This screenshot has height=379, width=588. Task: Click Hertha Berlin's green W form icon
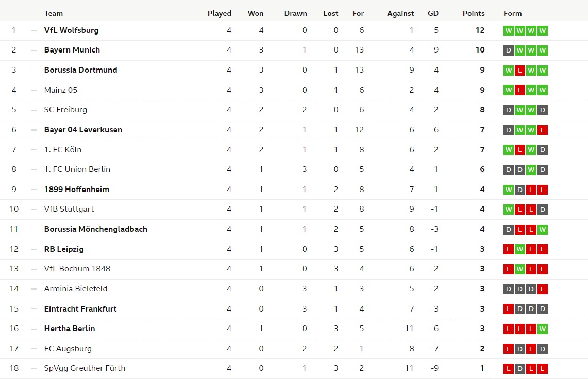click(542, 329)
